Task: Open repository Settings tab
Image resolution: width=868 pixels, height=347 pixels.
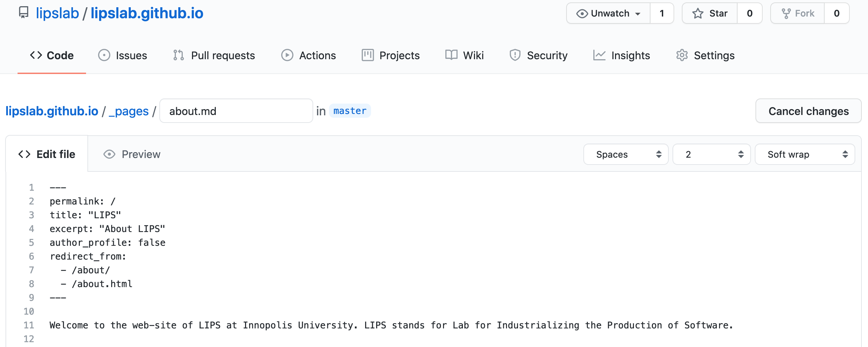Action: [705, 55]
